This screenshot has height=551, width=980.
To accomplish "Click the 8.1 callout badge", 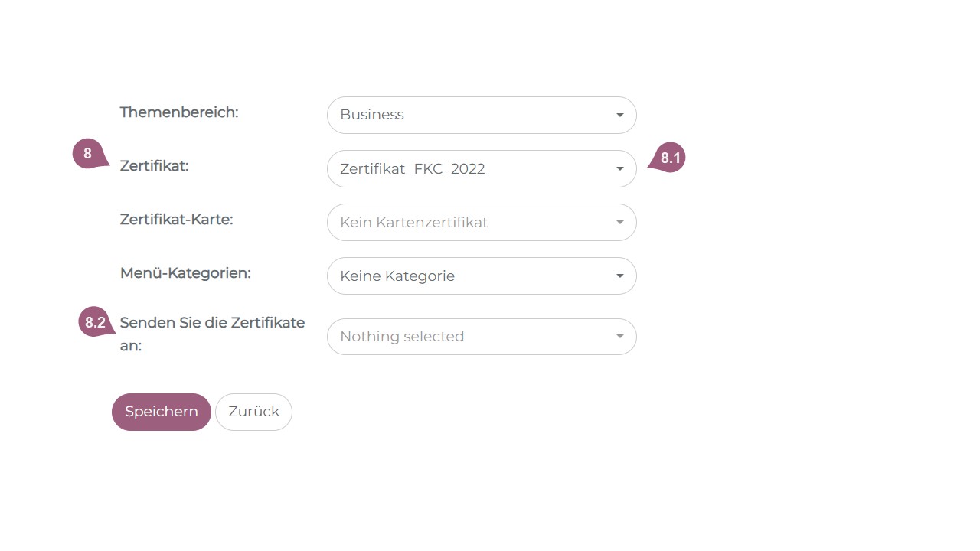I will click(x=670, y=158).
